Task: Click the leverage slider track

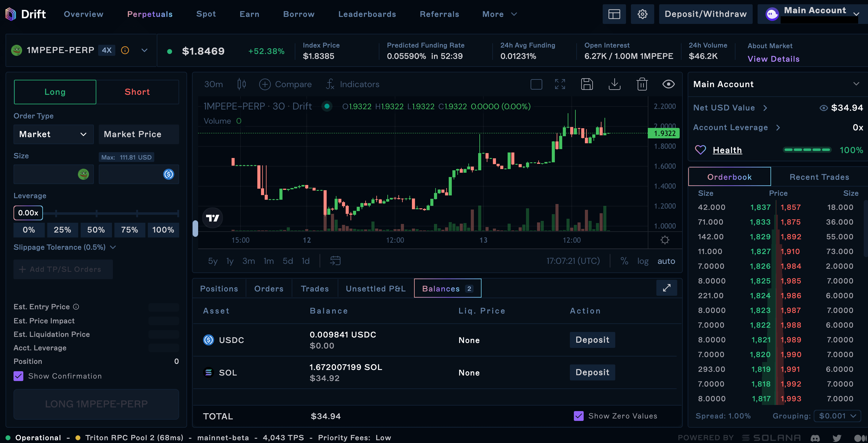Action: (x=111, y=213)
